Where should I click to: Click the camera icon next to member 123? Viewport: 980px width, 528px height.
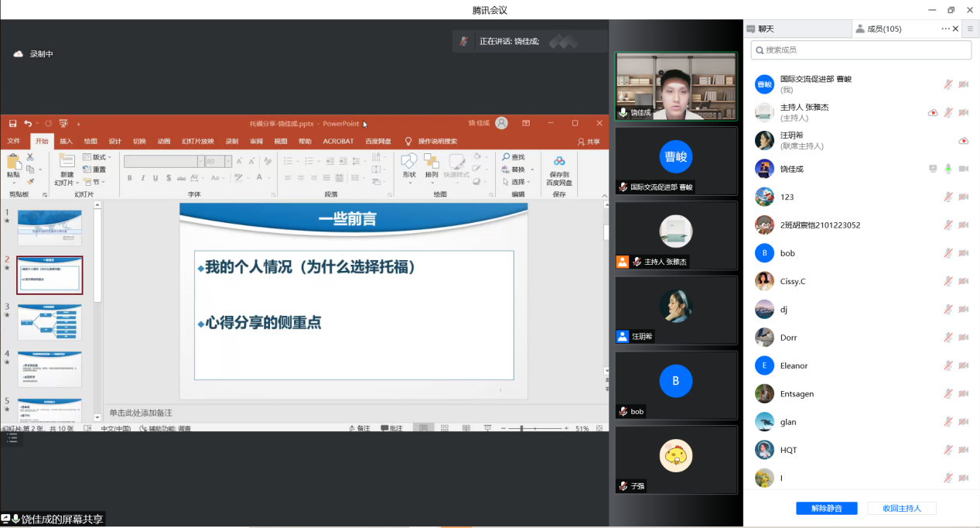pos(964,197)
